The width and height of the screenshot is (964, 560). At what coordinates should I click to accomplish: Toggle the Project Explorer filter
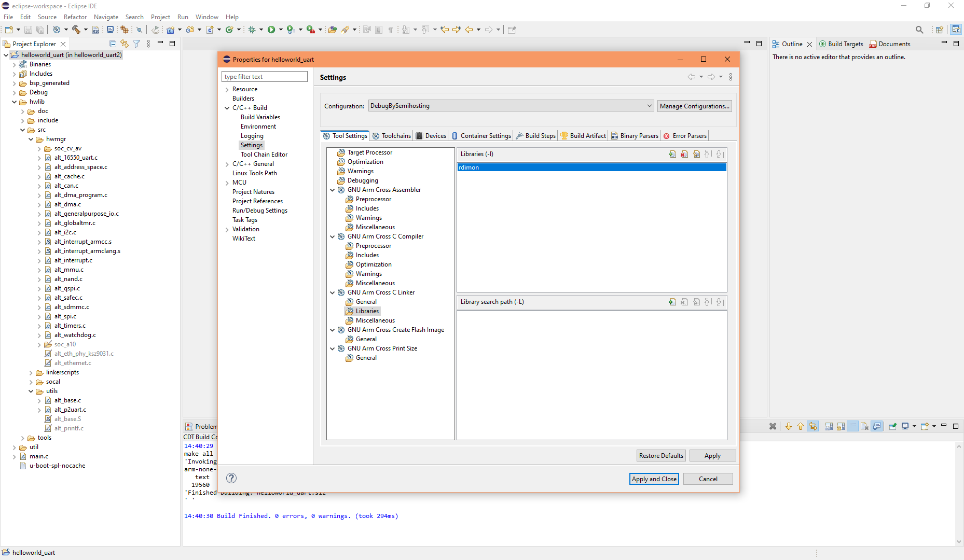pos(136,44)
